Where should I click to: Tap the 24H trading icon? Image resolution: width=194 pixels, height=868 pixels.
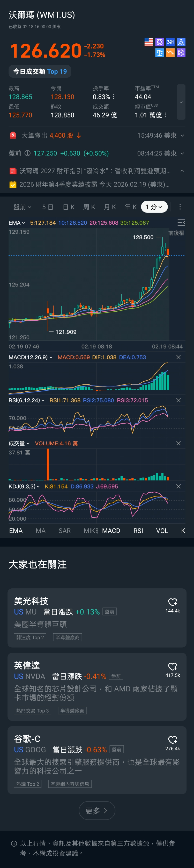pyautogui.click(x=170, y=42)
